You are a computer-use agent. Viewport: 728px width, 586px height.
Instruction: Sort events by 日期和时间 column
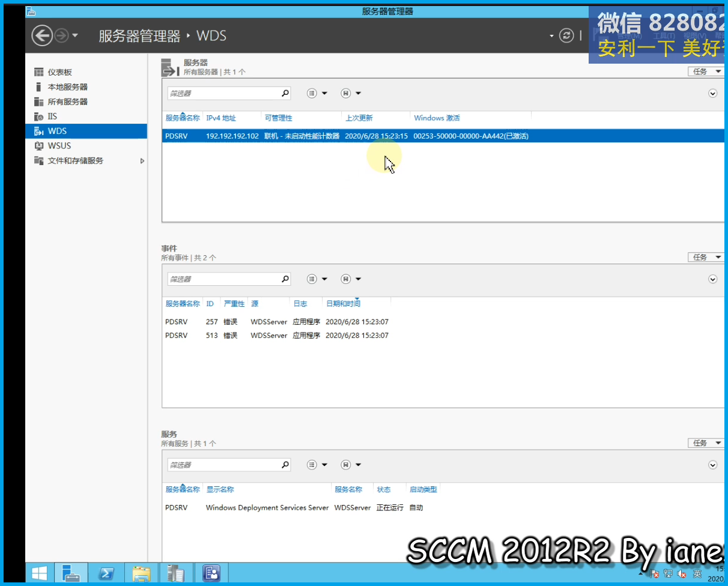point(343,304)
